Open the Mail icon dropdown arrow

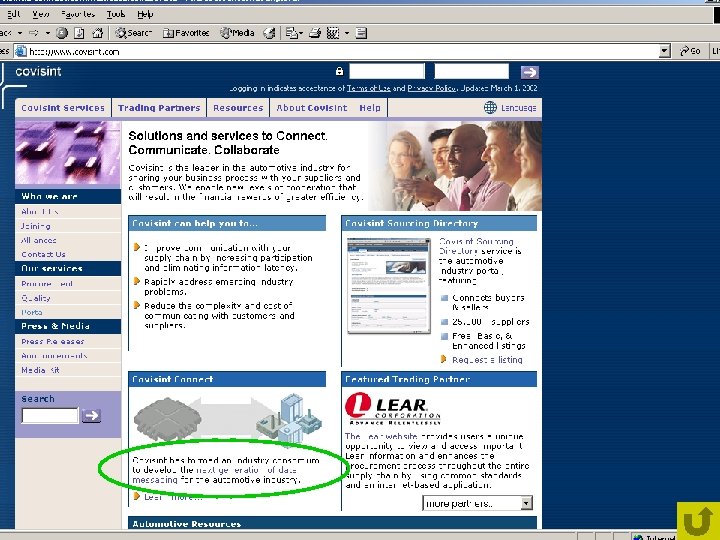[301, 33]
